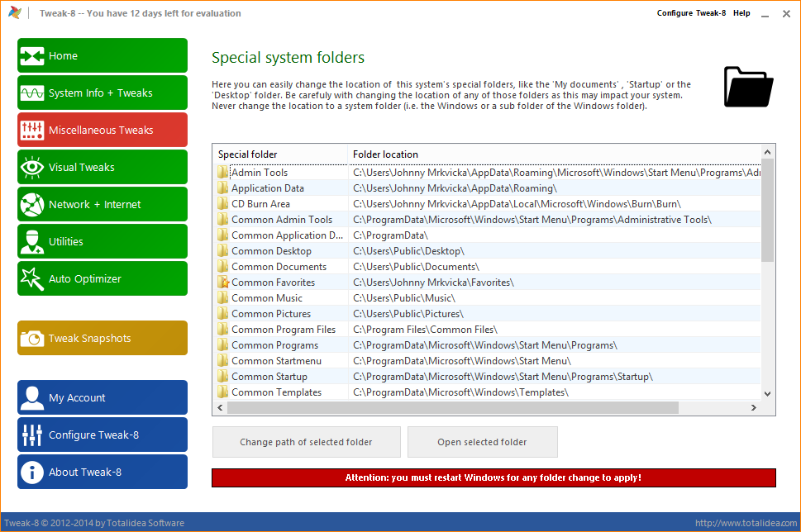Open Tweak Snapshots camera icon
801x532 pixels.
tap(32, 339)
